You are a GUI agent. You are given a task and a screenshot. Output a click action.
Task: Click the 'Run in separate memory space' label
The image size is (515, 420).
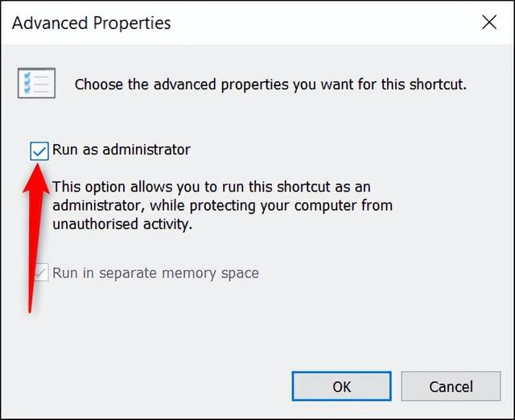pyautogui.click(x=155, y=274)
